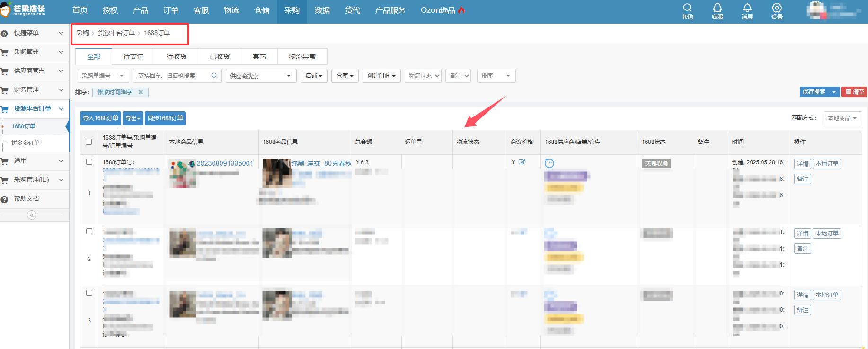Open 详情 for row 1
Viewport: 868px width, 349px height.
(x=803, y=164)
